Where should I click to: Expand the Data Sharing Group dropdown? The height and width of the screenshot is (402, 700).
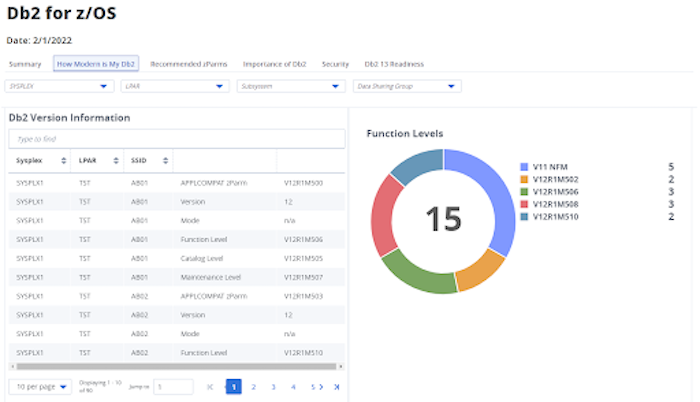click(x=406, y=86)
